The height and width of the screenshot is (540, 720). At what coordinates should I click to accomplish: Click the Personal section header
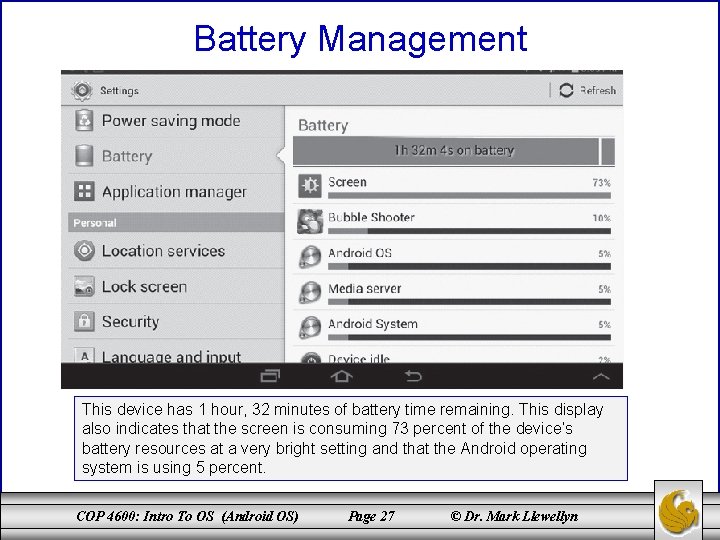coord(176,223)
